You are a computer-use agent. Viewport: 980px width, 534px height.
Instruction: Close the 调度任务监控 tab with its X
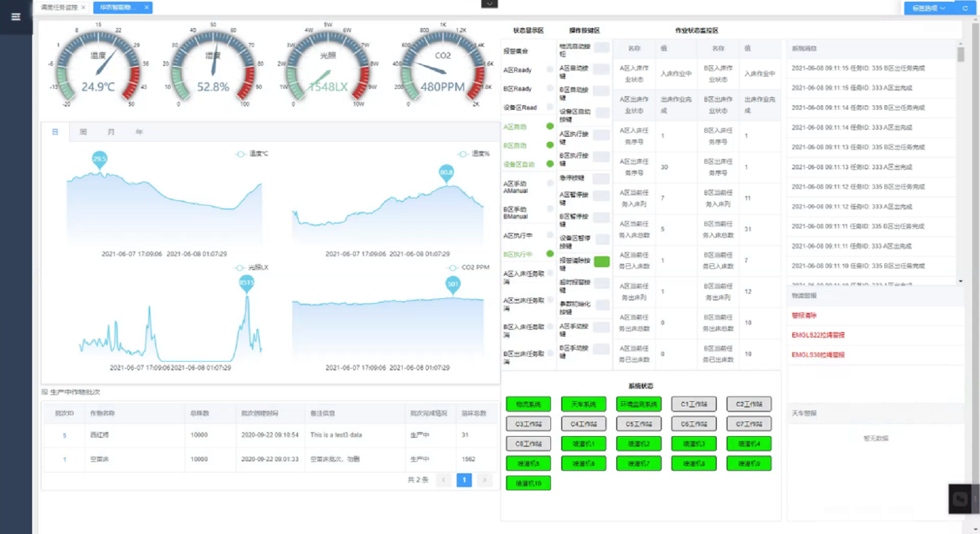point(84,7)
